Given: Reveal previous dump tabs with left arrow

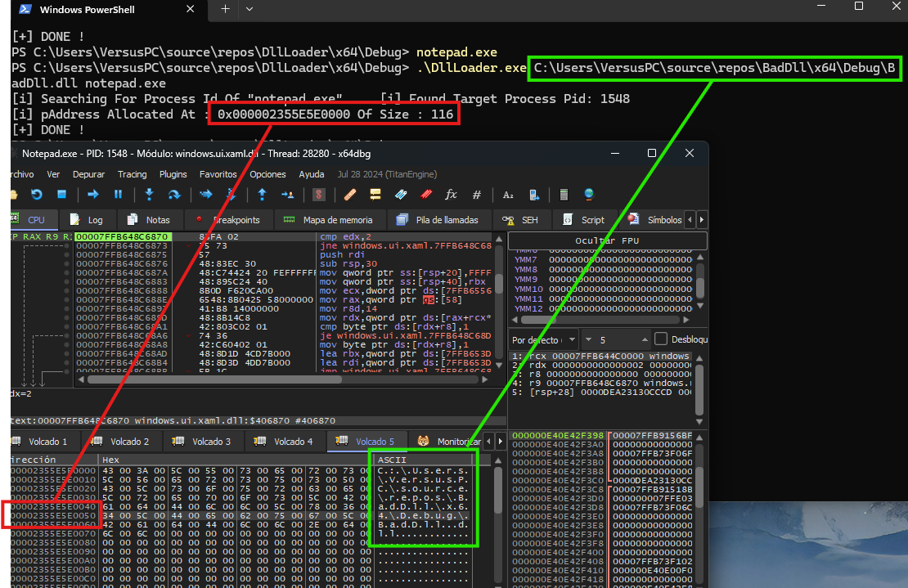Looking at the screenshot, I should coord(488,441).
